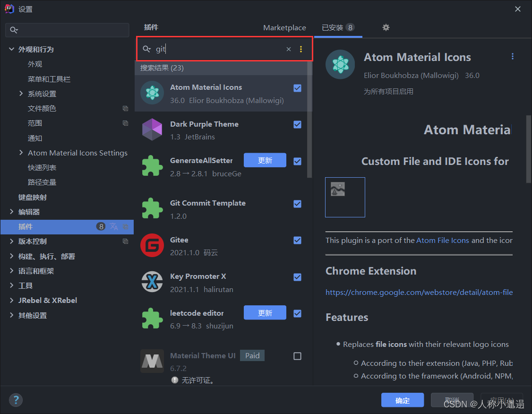Toggle Key Promoter X checkbox
The width and height of the screenshot is (532, 414).
(x=297, y=277)
